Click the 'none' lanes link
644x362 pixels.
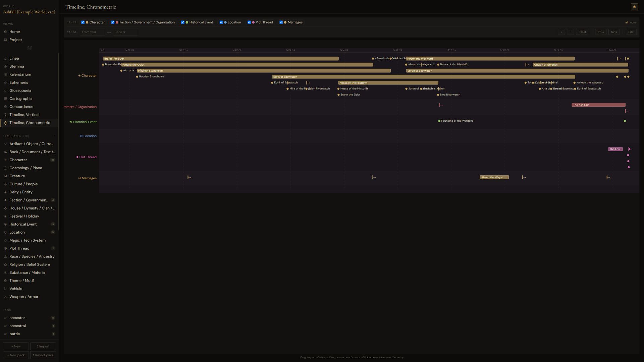pos(633,23)
